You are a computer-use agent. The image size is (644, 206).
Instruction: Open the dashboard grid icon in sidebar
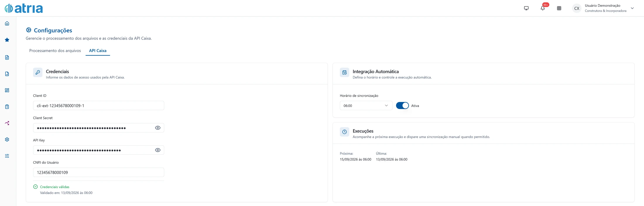(x=7, y=90)
